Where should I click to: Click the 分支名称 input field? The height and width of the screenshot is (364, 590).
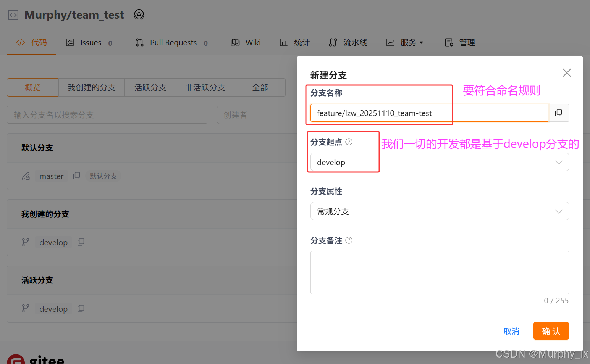point(429,113)
